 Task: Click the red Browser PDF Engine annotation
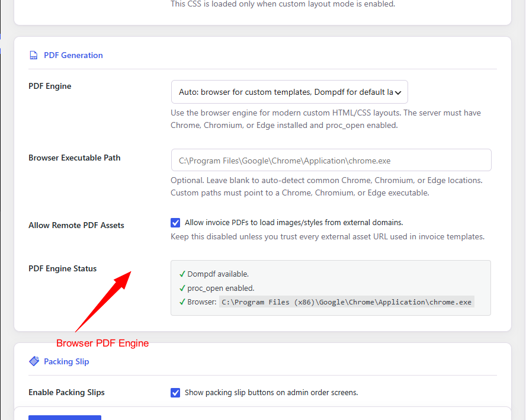point(102,343)
